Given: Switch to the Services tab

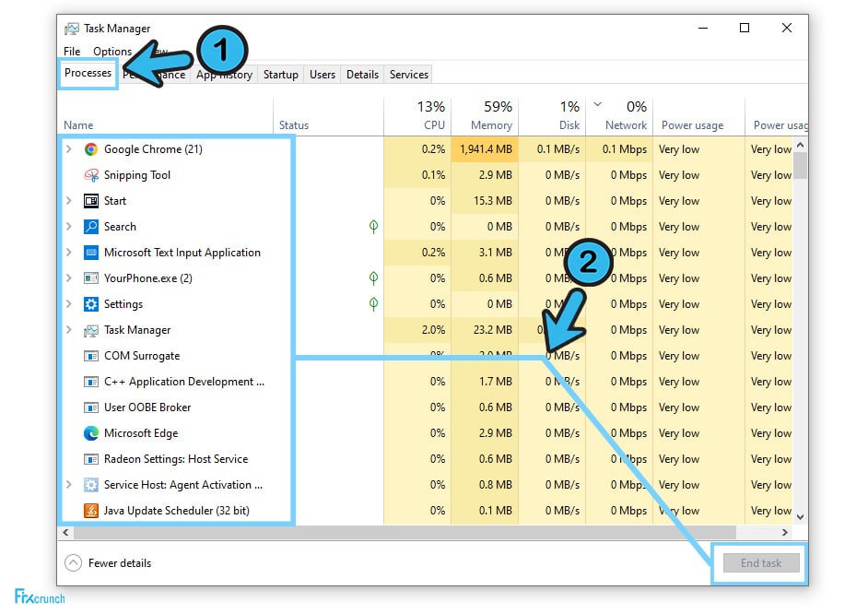Looking at the screenshot, I should tap(409, 74).
